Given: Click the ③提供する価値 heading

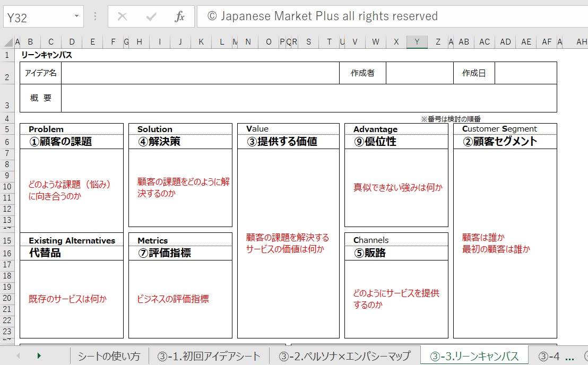Looking at the screenshot, I should tap(282, 141).
